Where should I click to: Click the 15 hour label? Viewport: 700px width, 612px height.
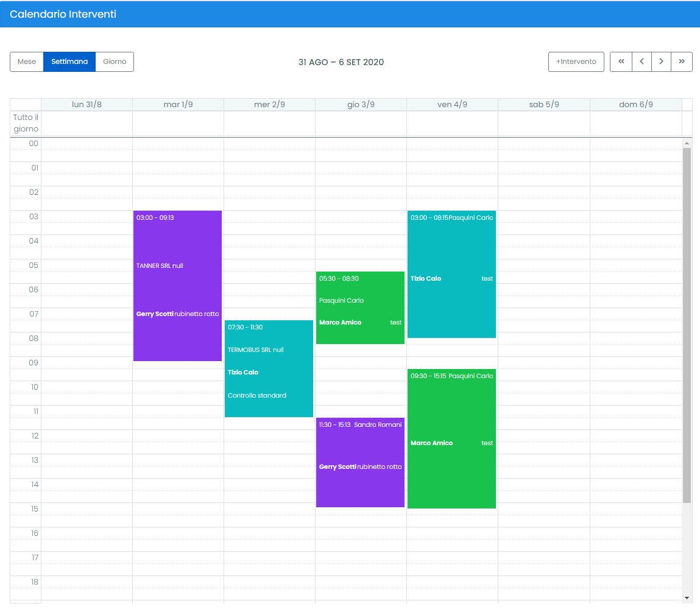point(34,509)
